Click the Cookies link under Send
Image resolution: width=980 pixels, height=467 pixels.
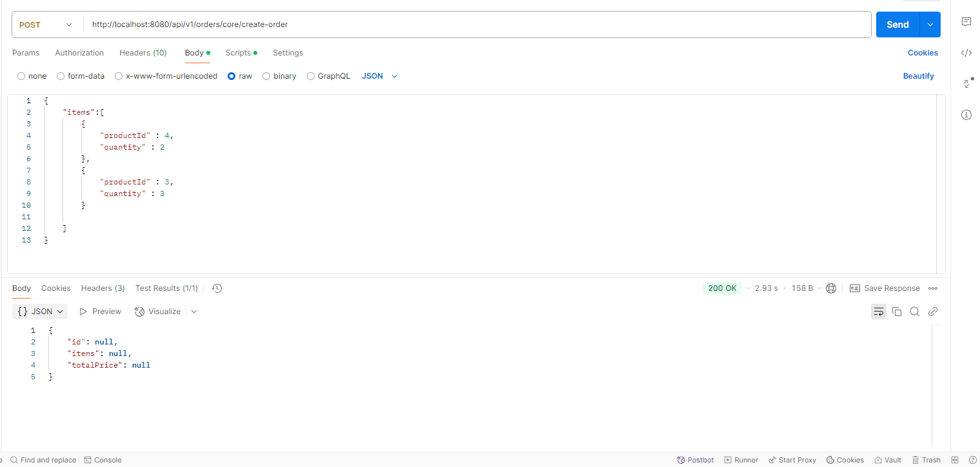pos(923,53)
